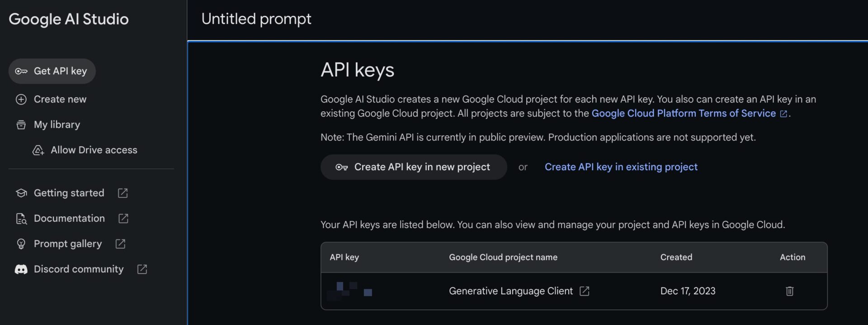Click the Discord logo icon
Screen dimensions: 868x325
21,269
